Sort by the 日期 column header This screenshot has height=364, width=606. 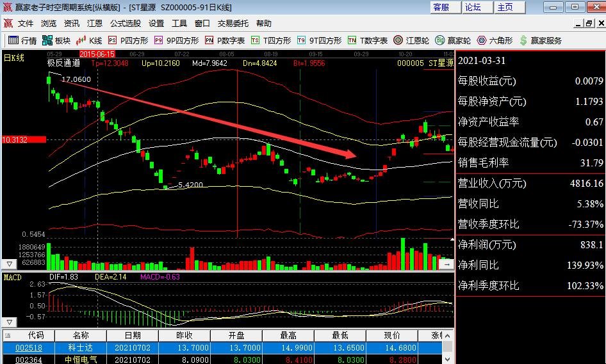133,335
